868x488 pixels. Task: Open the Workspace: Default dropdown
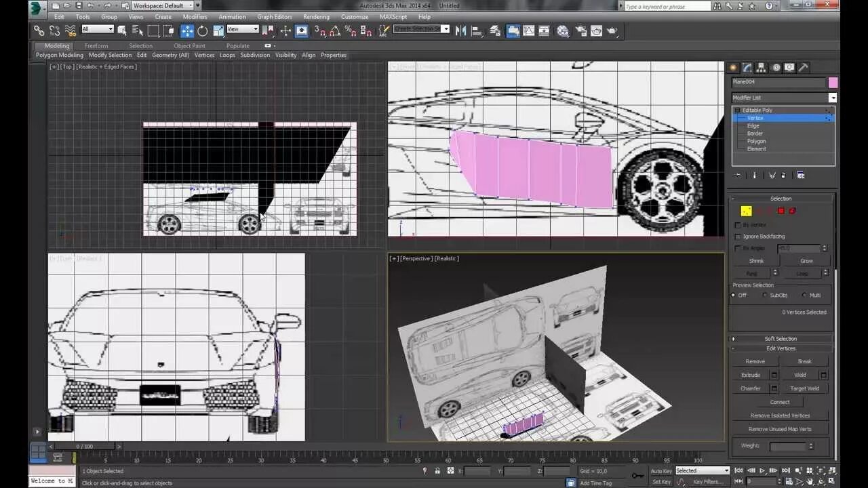163,5
